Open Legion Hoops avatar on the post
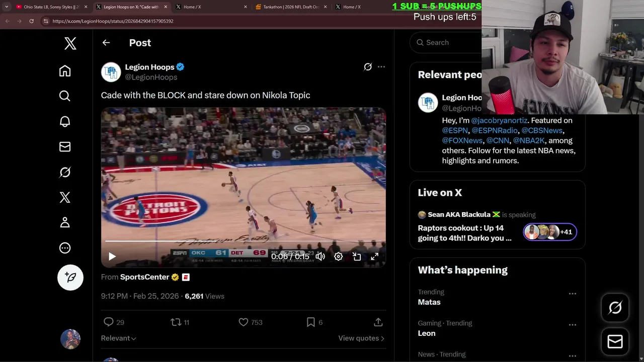 coord(111,72)
